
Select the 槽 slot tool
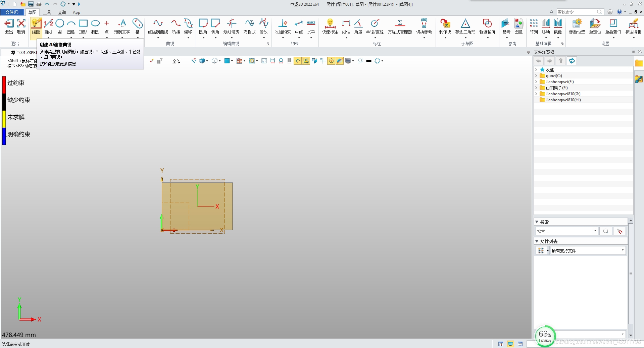pyautogui.click(x=137, y=26)
